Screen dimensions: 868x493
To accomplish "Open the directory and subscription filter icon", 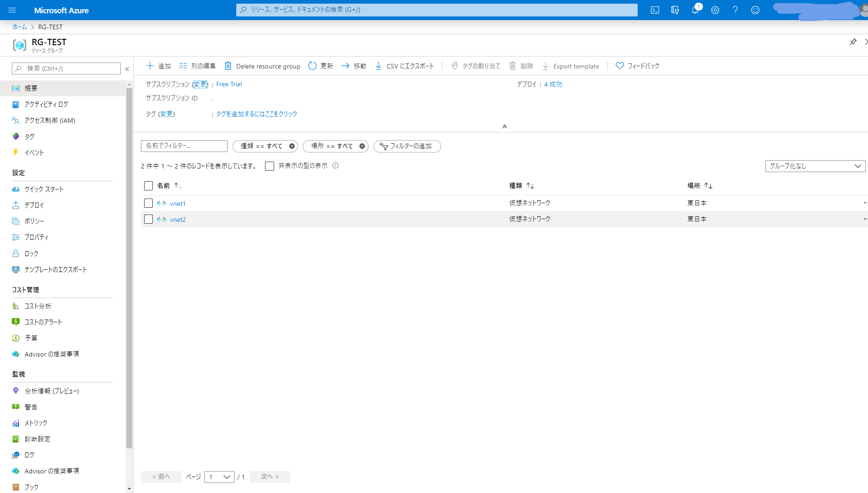I will pyautogui.click(x=675, y=10).
